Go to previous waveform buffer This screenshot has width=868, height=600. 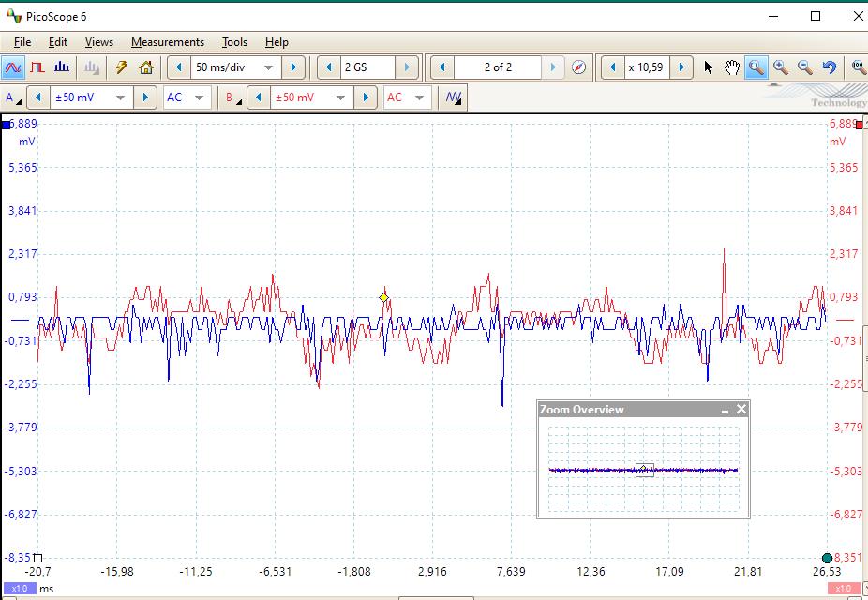pyautogui.click(x=441, y=67)
